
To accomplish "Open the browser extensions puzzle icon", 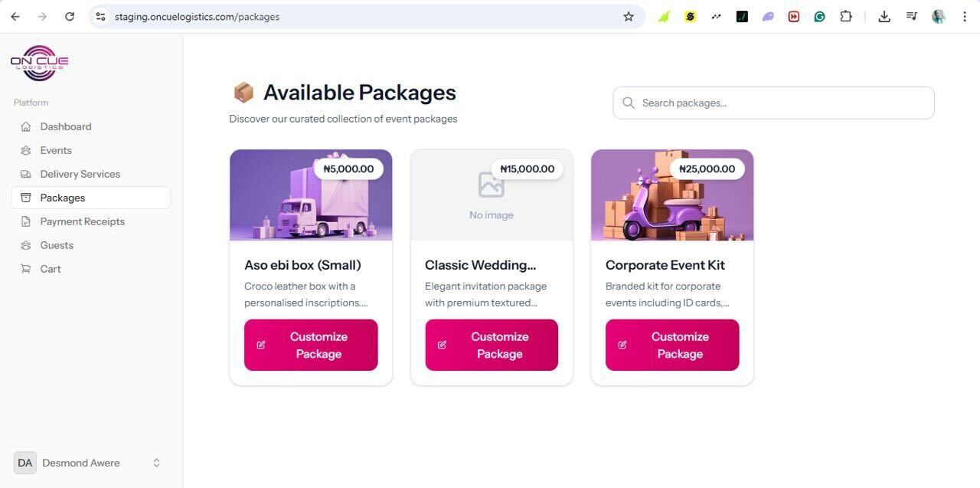I will 846,16.
